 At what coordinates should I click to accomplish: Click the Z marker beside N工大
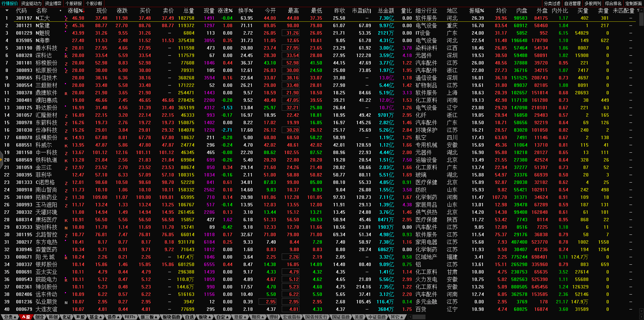point(66,19)
